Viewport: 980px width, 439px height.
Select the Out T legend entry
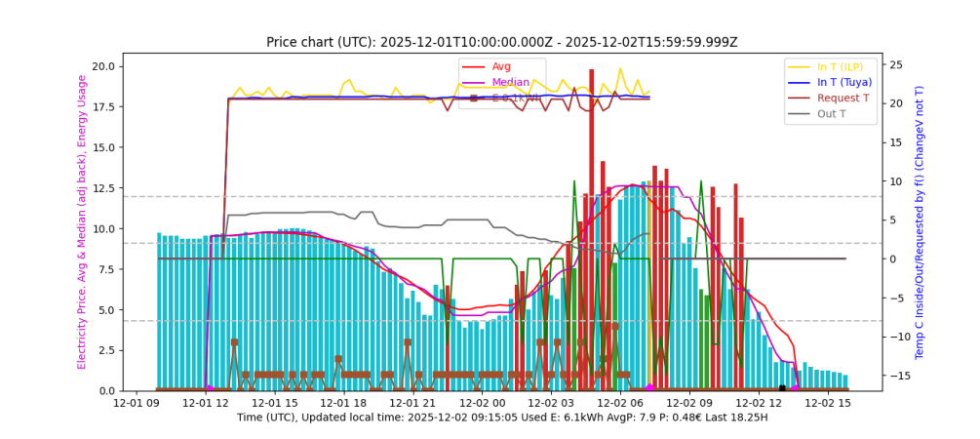tap(833, 114)
